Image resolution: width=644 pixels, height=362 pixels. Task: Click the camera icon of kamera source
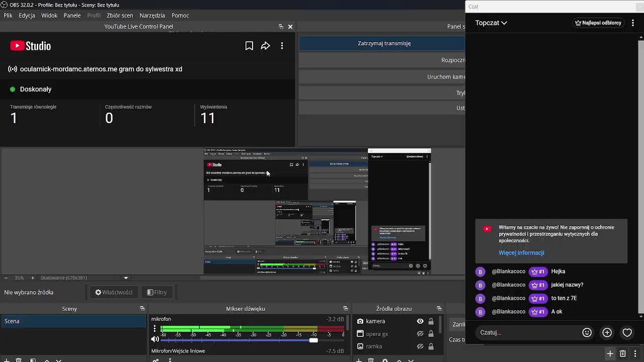[360, 321]
